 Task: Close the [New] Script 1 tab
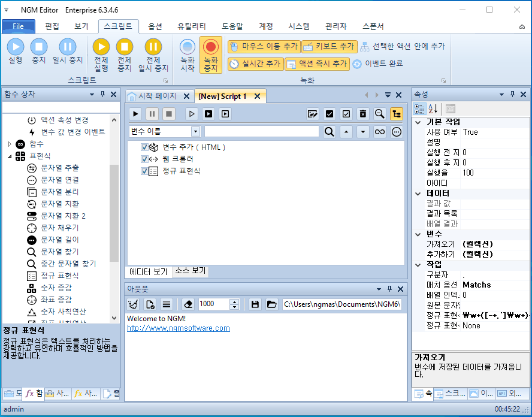pyautogui.click(x=258, y=96)
